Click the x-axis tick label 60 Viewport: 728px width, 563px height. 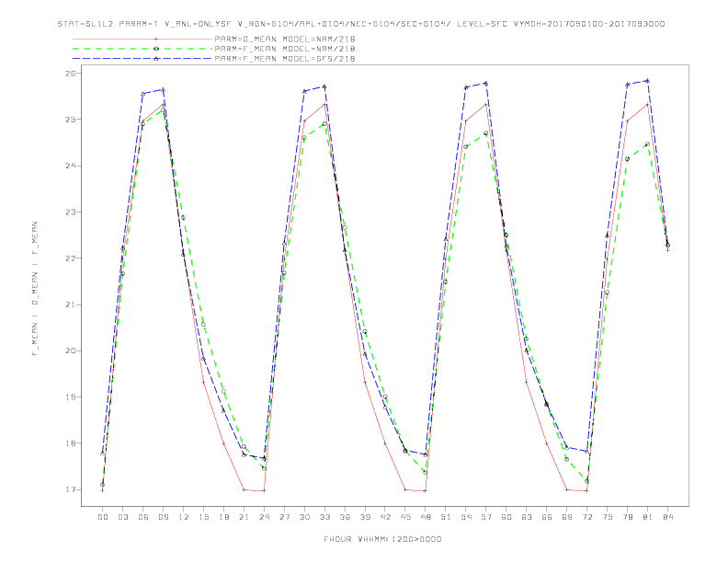(x=506, y=517)
